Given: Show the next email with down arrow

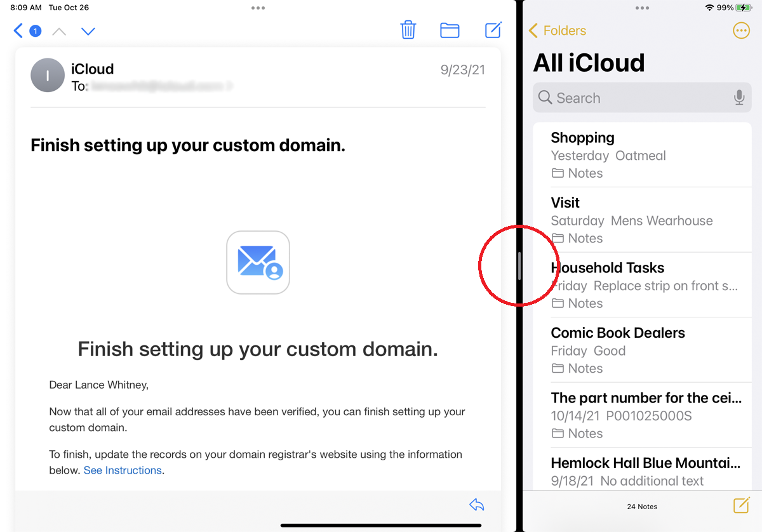Looking at the screenshot, I should point(88,31).
